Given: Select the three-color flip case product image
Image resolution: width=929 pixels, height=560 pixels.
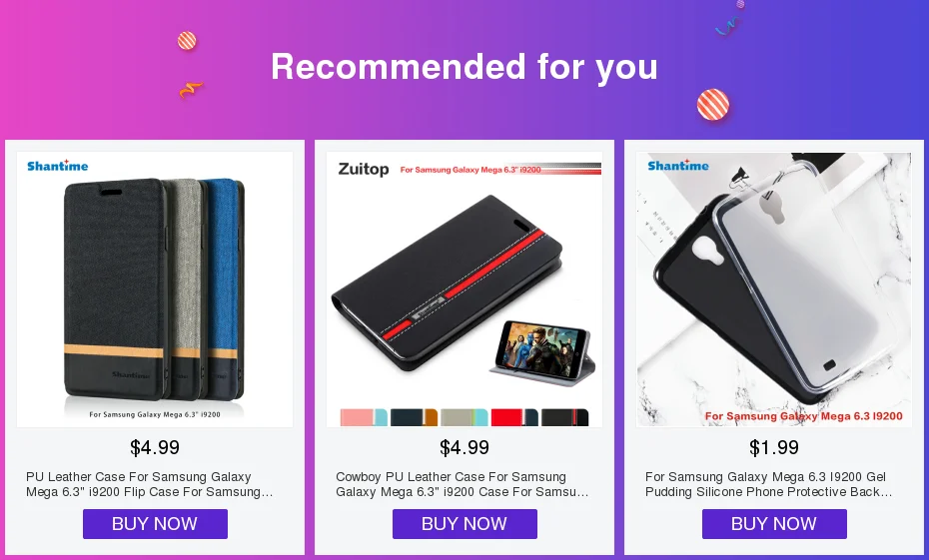Looking at the screenshot, I should click(155, 289).
